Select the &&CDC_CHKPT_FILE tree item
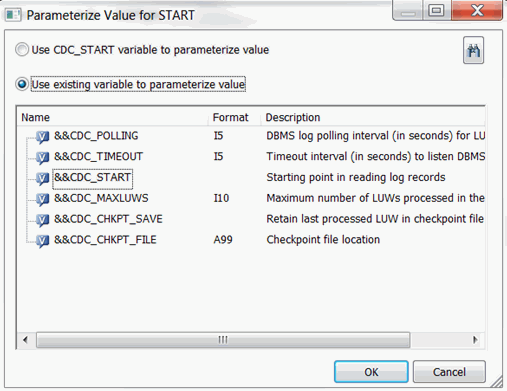This screenshot has height=391, width=507. coord(105,240)
